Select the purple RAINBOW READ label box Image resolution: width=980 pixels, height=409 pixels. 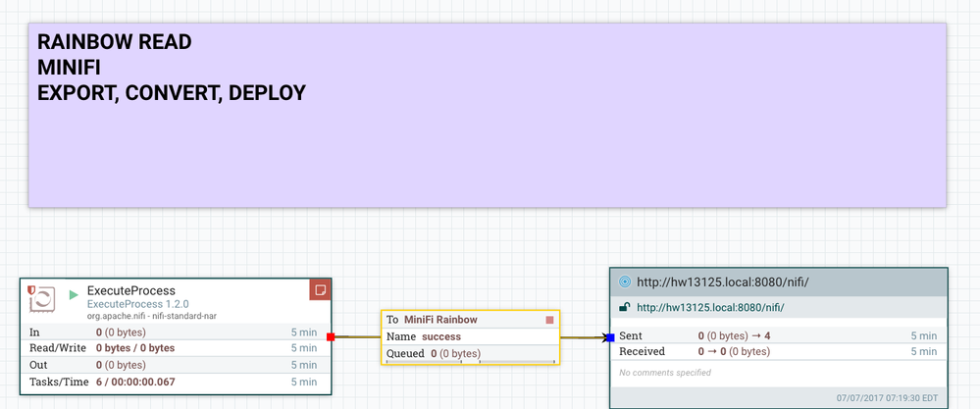pos(488,115)
